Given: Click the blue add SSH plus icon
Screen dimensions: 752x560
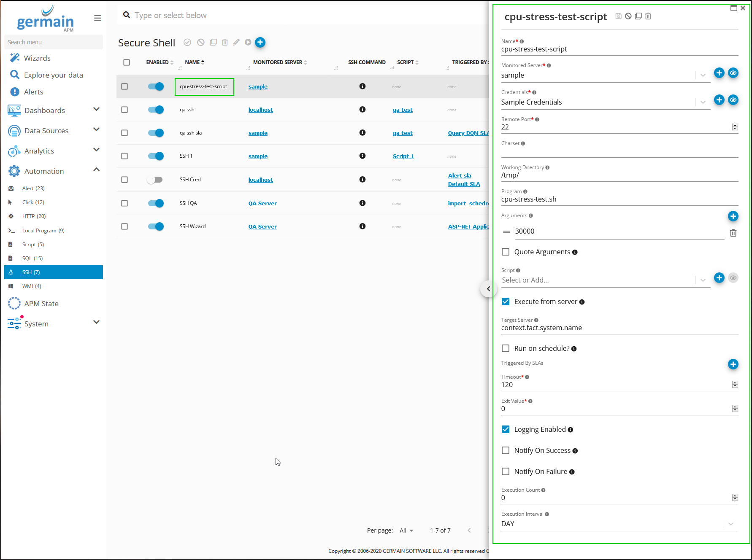Looking at the screenshot, I should [260, 42].
